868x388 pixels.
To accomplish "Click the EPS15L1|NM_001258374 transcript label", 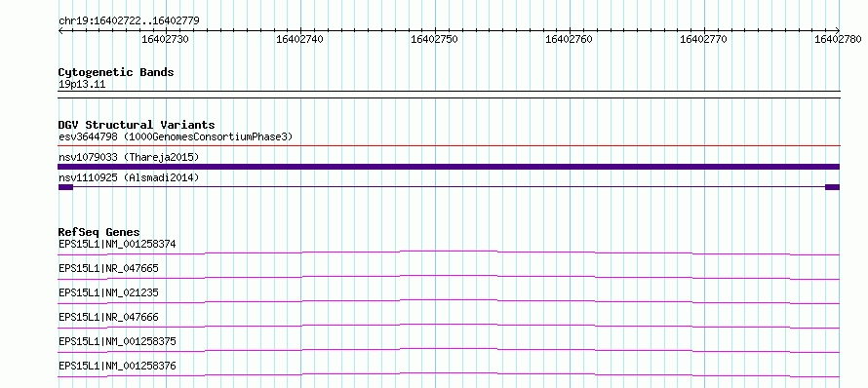I will [117, 244].
